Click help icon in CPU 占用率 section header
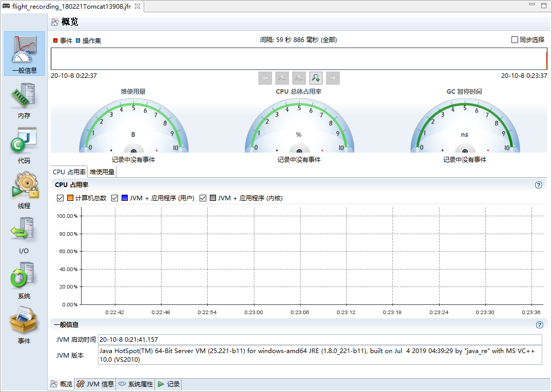The width and height of the screenshot is (552, 392). tap(539, 185)
